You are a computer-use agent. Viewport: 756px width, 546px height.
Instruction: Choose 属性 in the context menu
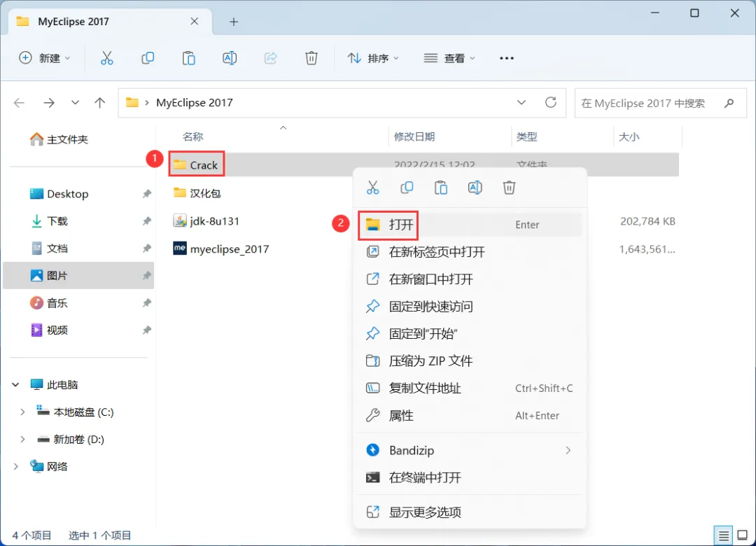(x=470, y=416)
